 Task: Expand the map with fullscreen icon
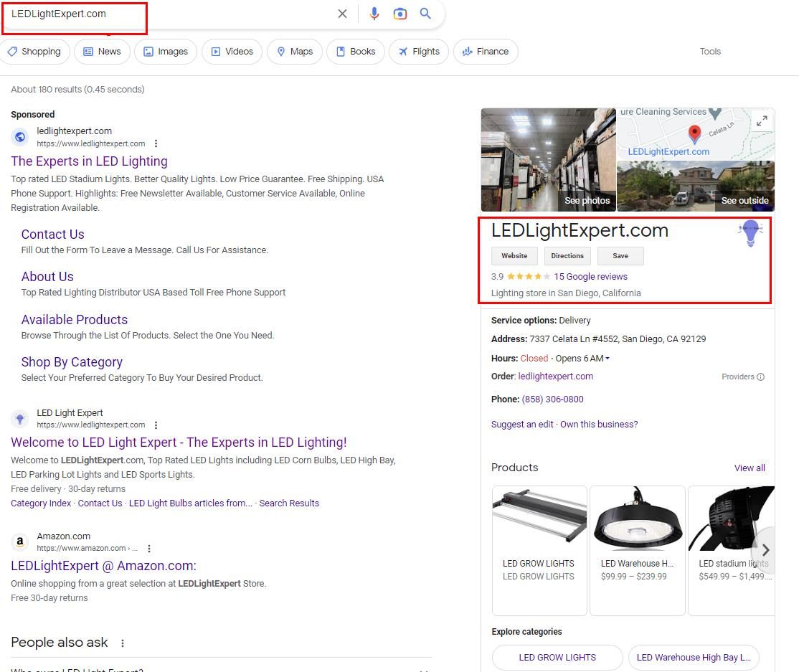[x=762, y=121]
